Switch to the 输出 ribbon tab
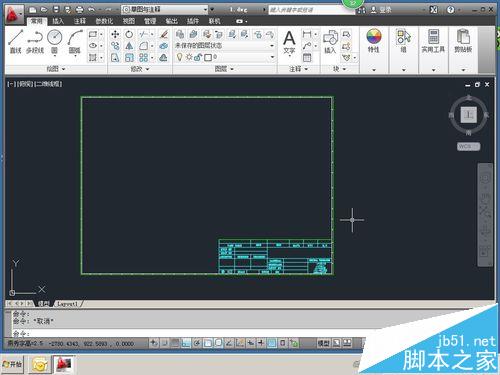 pyautogui.click(x=171, y=21)
